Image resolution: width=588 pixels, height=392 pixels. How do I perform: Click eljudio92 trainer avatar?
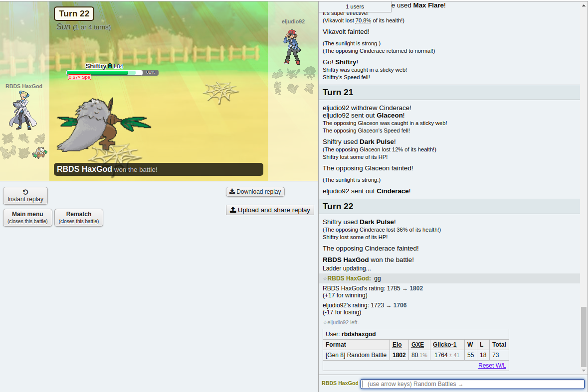292,47
